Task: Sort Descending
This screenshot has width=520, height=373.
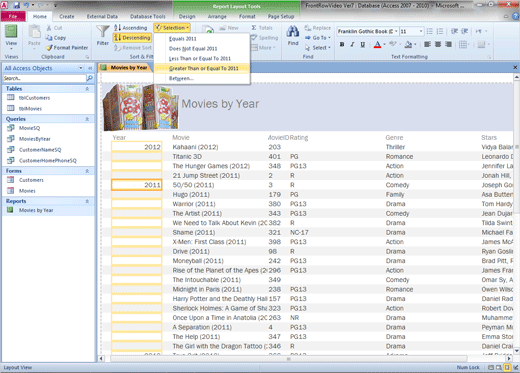Action: (x=132, y=38)
